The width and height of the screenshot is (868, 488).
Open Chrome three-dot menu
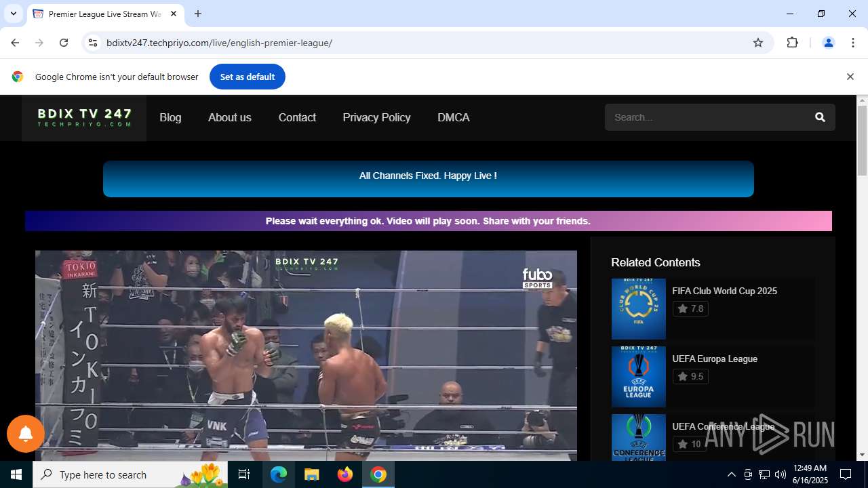(853, 43)
